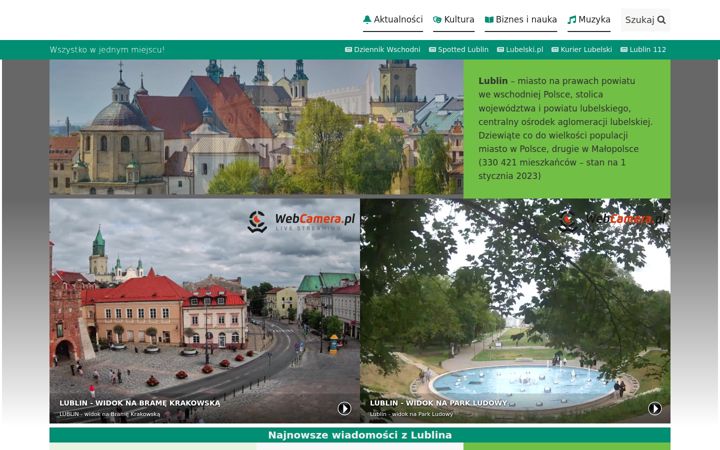Open the Lublin 112 link
Viewport: 720px width, 450px height.
pyautogui.click(x=643, y=50)
